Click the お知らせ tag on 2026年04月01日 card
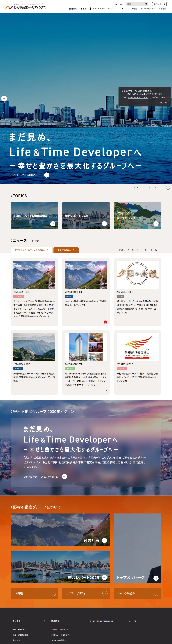Image resolution: width=172 pixels, height=644 pixels. tap(18, 369)
